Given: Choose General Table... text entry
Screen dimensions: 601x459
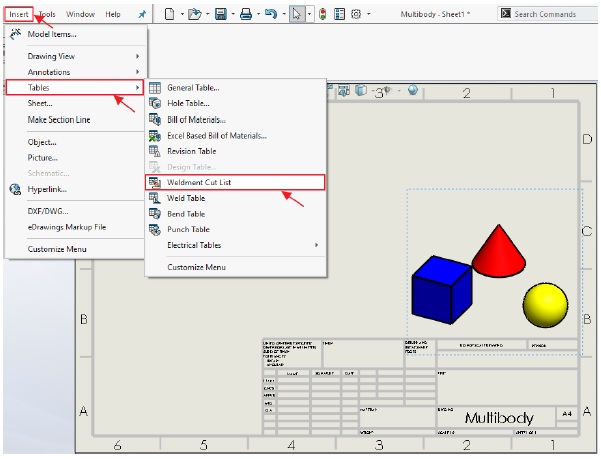Looking at the screenshot, I should pyautogui.click(x=193, y=88).
